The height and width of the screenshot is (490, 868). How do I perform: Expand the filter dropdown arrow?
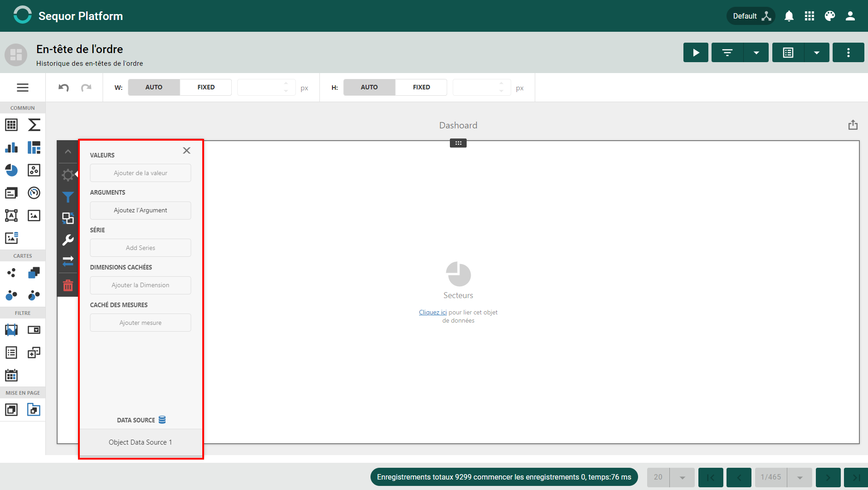tap(756, 53)
